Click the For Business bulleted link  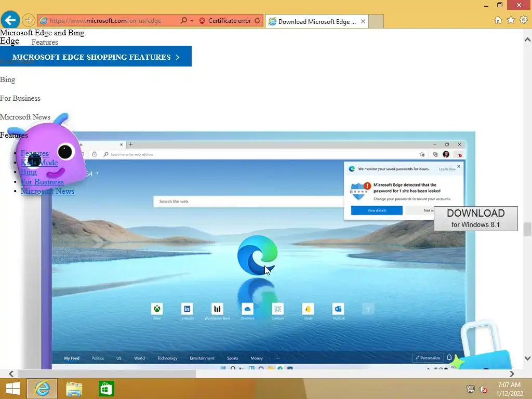[42, 181]
